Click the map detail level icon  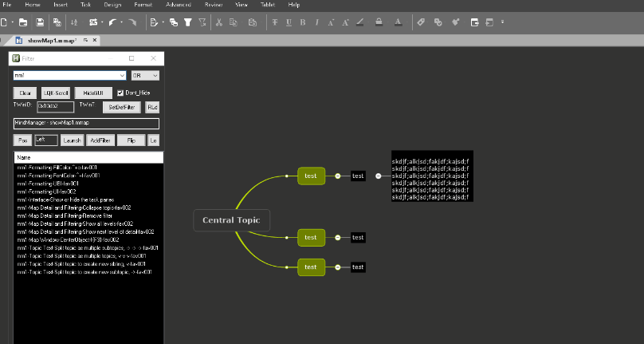[154, 22]
